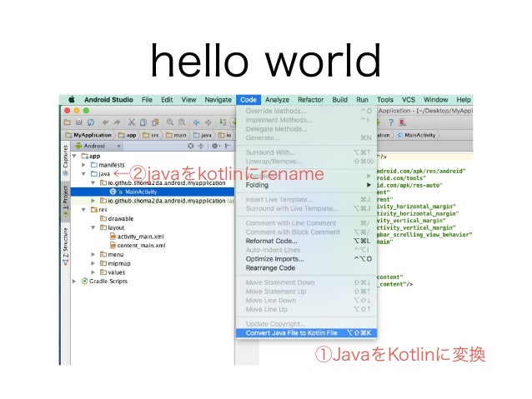
Task: Click MyApplication breadcrumb
Action: (x=89, y=135)
